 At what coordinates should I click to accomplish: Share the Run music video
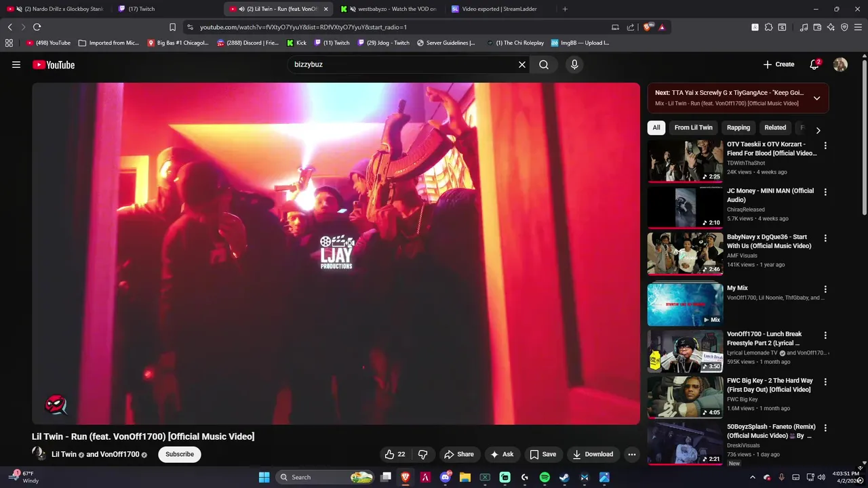tap(459, 454)
